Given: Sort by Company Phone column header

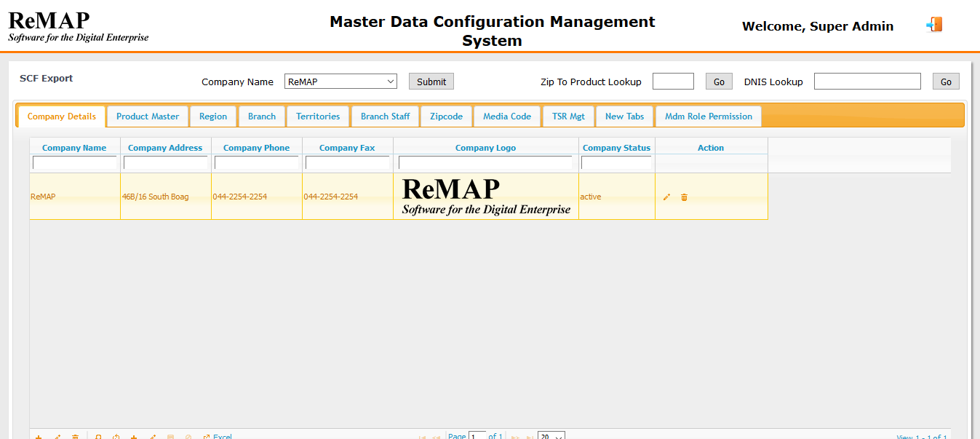Looking at the screenshot, I should (256, 148).
